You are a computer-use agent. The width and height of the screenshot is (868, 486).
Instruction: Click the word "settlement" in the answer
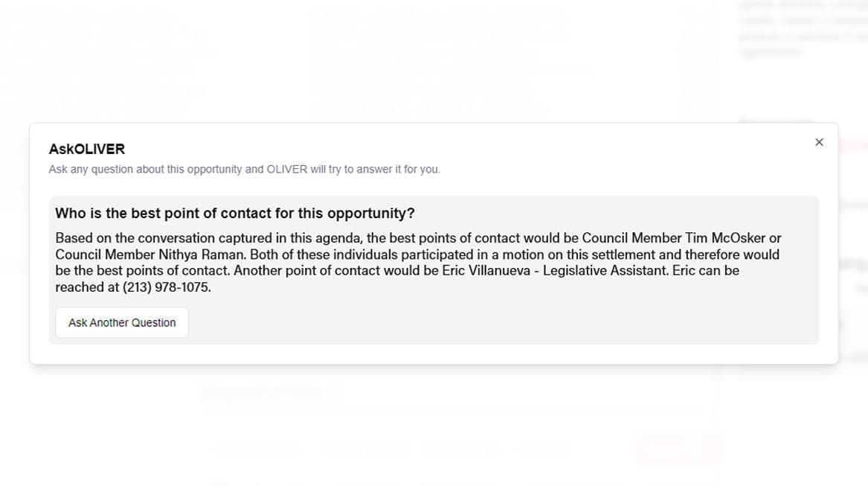621,255
